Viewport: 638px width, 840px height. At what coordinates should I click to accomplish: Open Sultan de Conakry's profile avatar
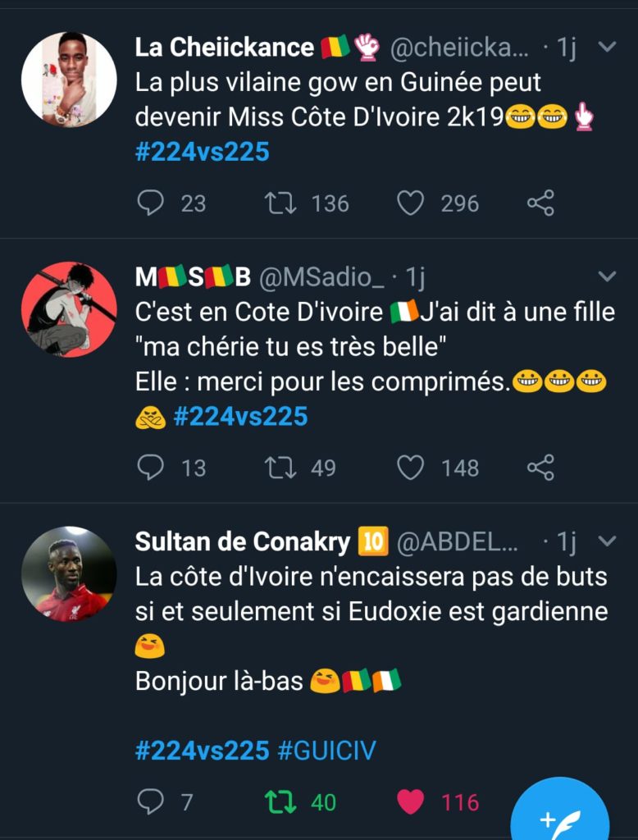(x=69, y=573)
